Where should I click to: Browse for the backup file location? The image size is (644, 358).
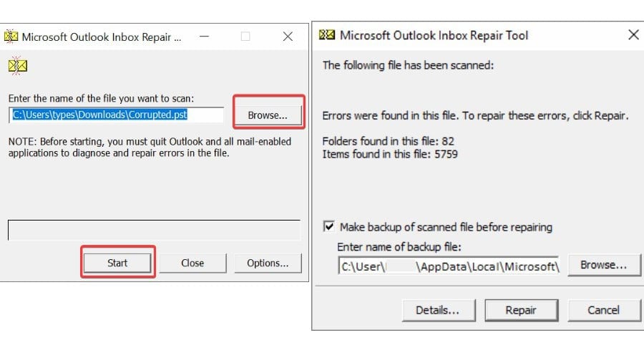pos(604,265)
